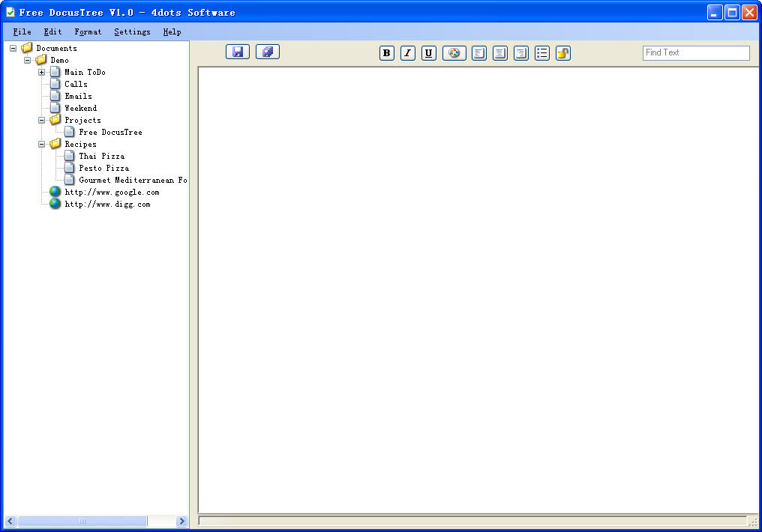The width and height of the screenshot is (762, 532).
Task: Click the tree panel right scroll arrow
Action: (181, 522)
